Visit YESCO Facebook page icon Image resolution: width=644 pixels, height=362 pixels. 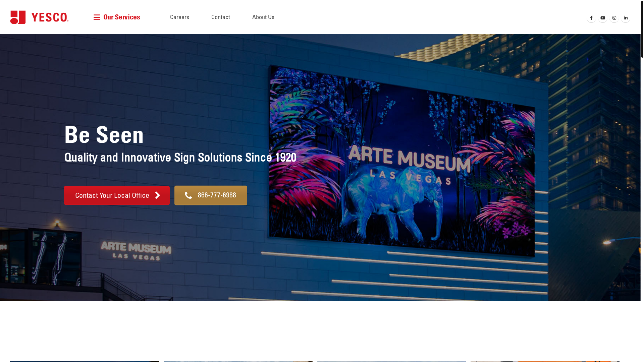tap(591, 18)
